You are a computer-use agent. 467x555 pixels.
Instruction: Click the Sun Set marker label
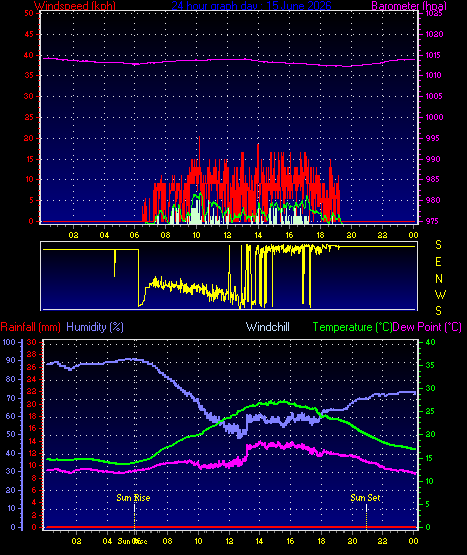point(365,498)
